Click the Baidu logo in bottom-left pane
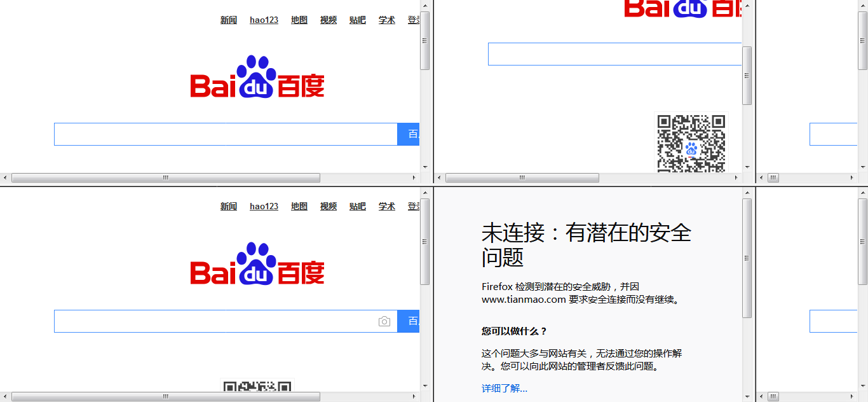 click(257, 263)
